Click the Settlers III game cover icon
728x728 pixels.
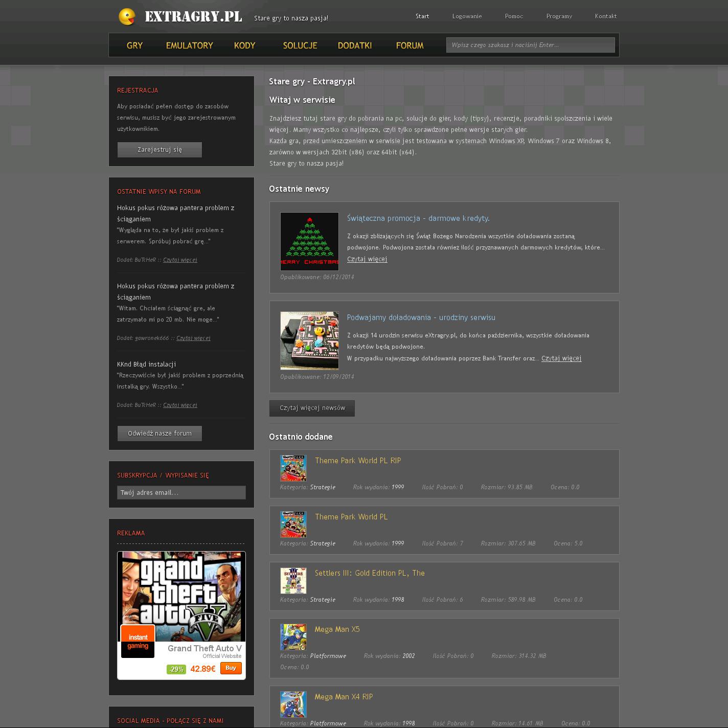tap(293, 581)
